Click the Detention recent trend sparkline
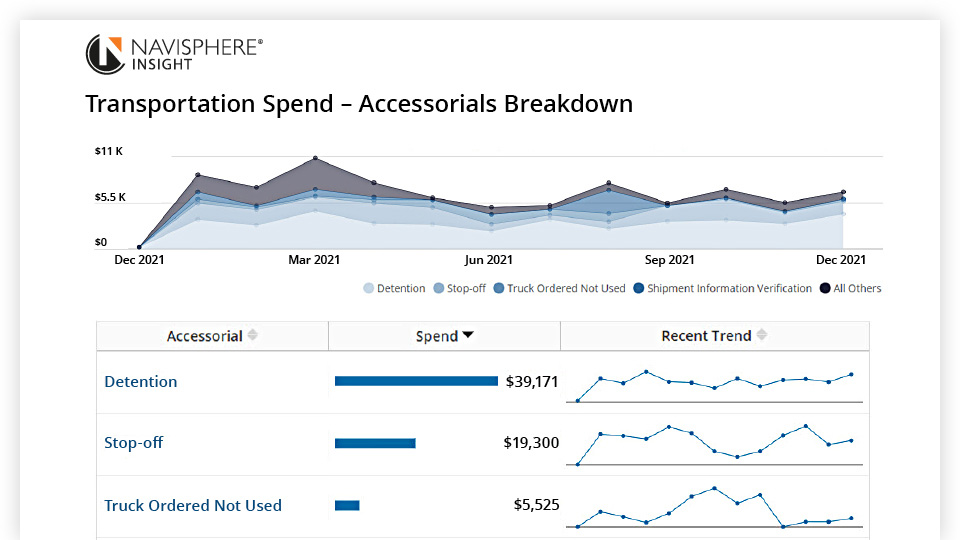This screenshot has width=960, height=540. point(715,384)
